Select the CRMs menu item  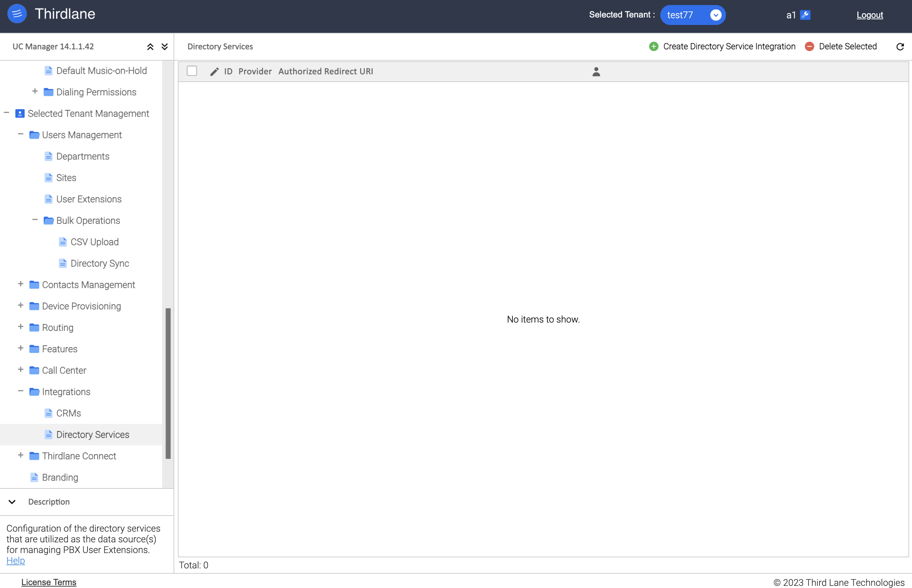click(x=69, y=412)
